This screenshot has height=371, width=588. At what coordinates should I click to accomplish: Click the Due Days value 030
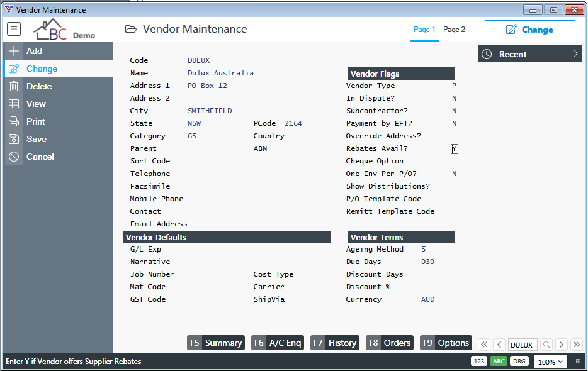coord(428,262)
